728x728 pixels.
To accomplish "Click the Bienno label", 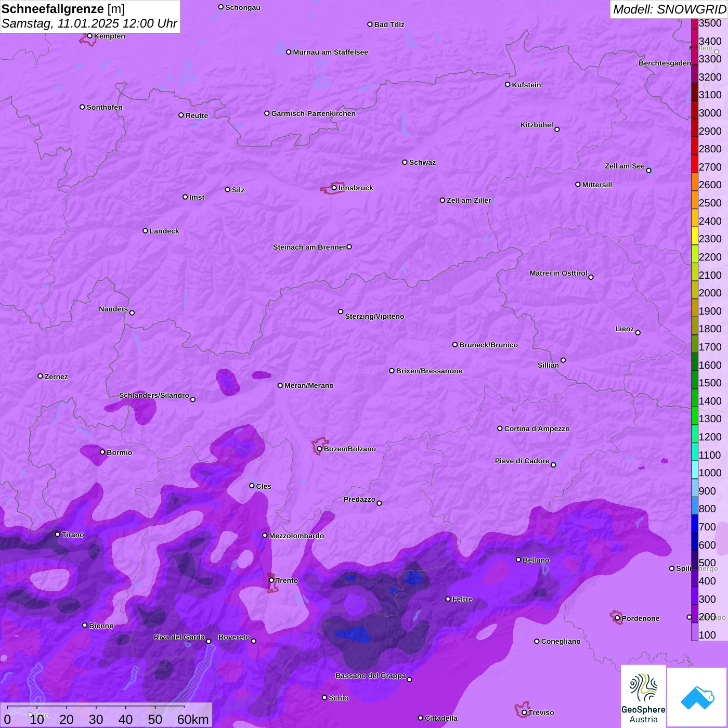I will pyautogui.click(x=101, y=626).
